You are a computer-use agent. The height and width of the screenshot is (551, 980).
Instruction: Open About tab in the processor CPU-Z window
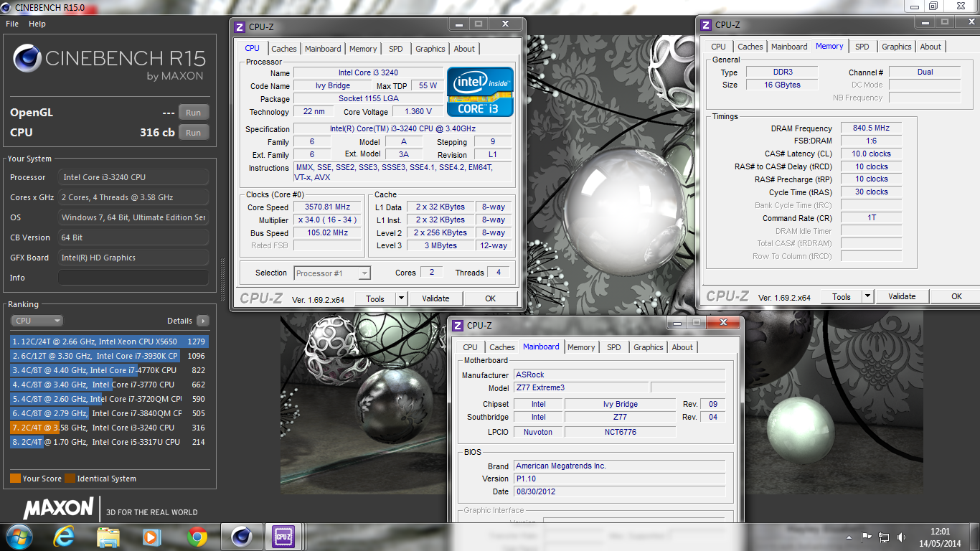point(464,49)
